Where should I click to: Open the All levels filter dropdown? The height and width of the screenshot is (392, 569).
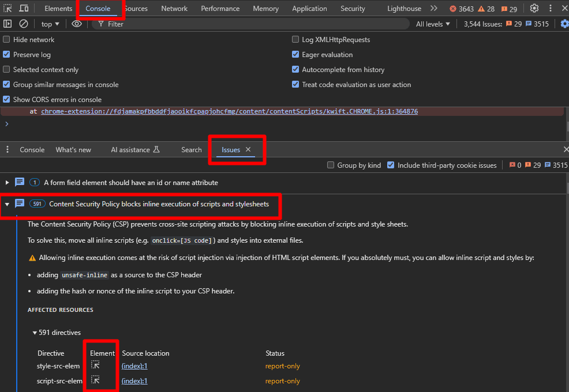[x=433, y=24]
